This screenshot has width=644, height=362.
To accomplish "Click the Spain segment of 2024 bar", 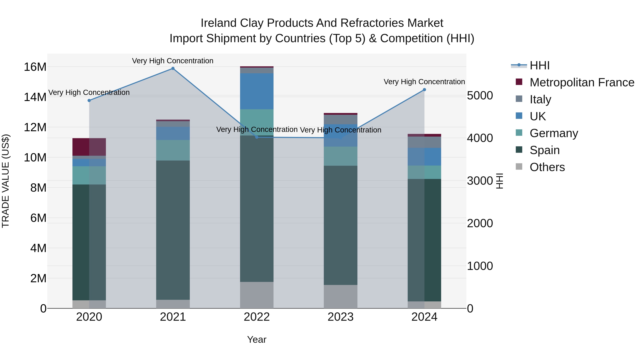I will 424,240.
